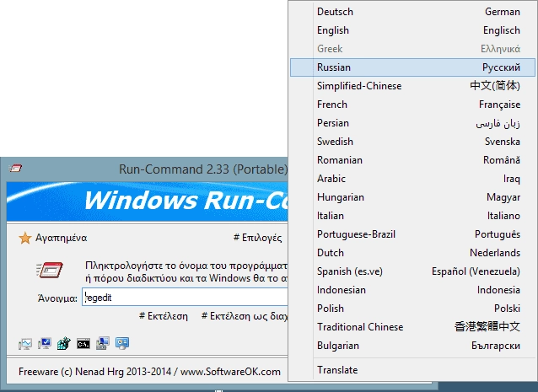Click the star Favorites icon

click(25, 238)
